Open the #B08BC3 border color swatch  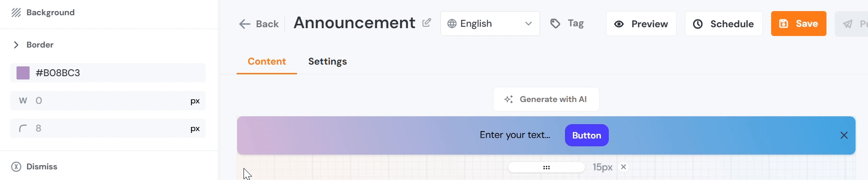coord(23,73)
